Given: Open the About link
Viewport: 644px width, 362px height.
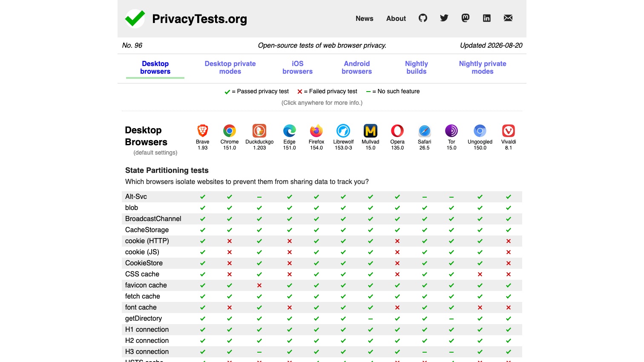Looking at the screenshot, I should point(396,18).
